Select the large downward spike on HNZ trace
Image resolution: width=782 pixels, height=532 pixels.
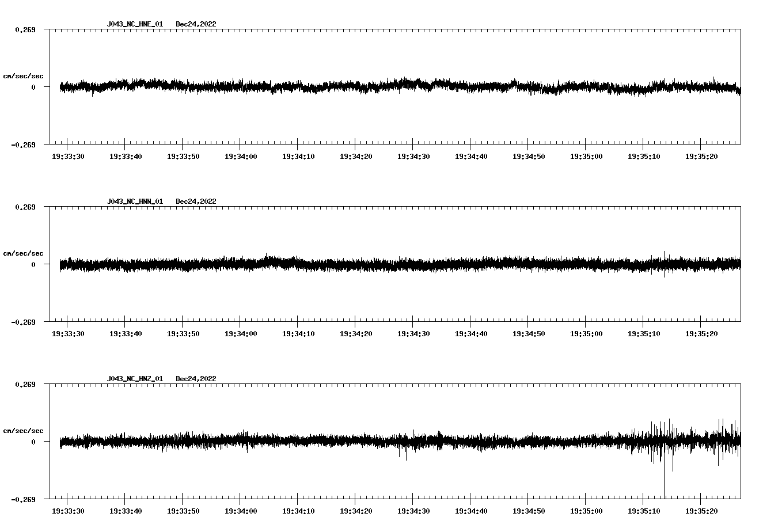(665, 472)
